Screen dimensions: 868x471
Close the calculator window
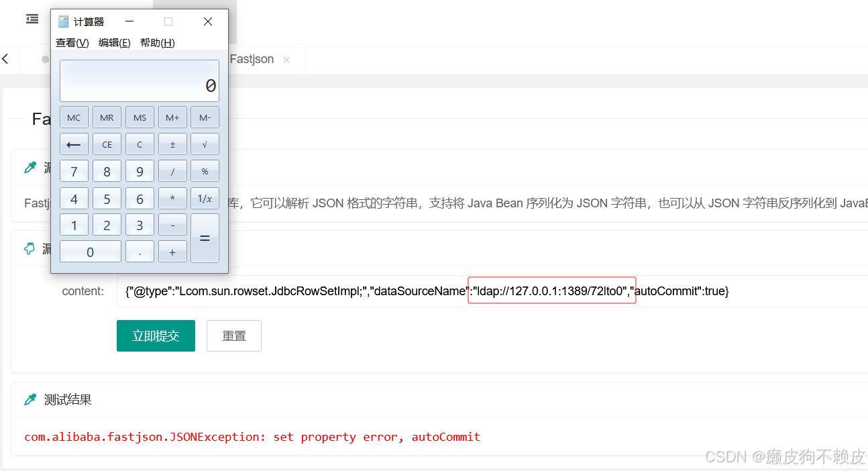pyautogui.click(x=208, y=21)
